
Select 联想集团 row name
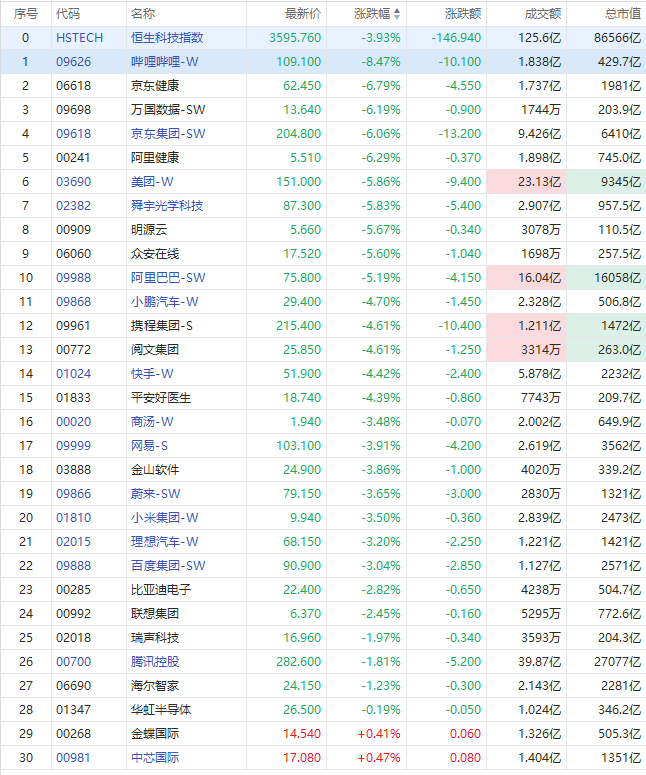(155, 614)
